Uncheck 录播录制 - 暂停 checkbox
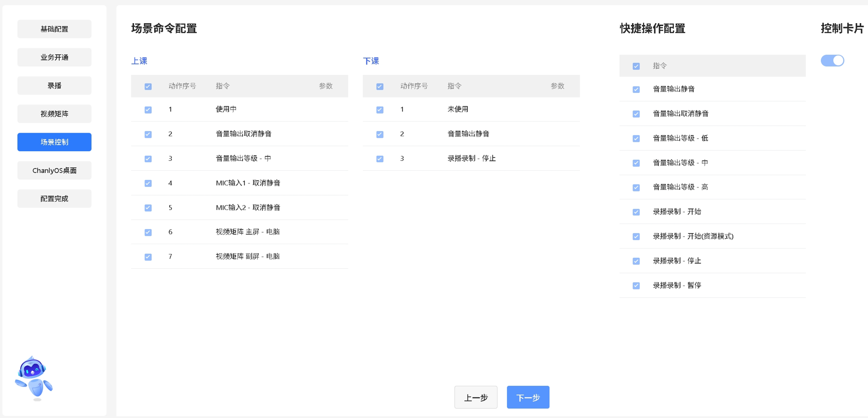868x418 pixels. point(636,286)
